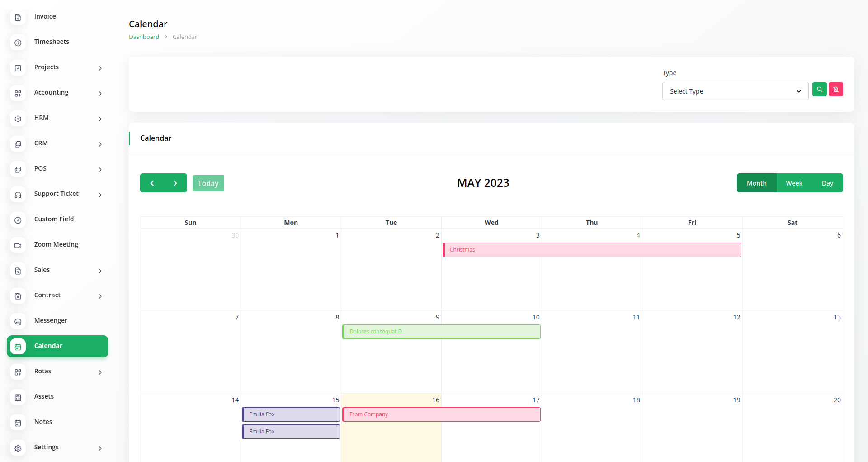Open the Select Type dropdown
Viewport: 868px width, 462px height.
click(735, 91)
